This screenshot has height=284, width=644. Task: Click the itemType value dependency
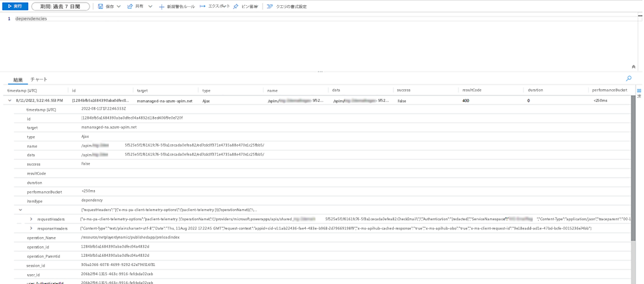tap(92, 200)
